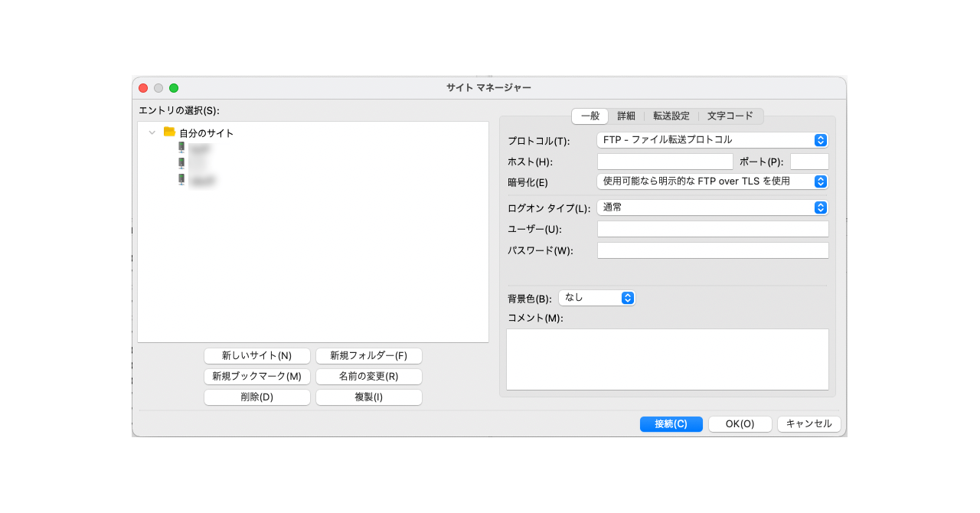Image resolution: width=980 pixels, height=513 pixels.
Task: Open the 文字コード tab
Action: (x=730, y=116)
